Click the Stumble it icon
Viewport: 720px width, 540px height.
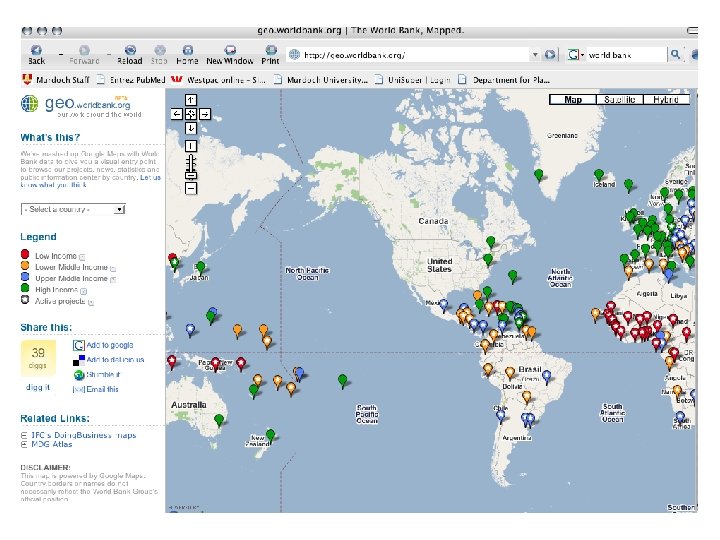pos(79,375)
